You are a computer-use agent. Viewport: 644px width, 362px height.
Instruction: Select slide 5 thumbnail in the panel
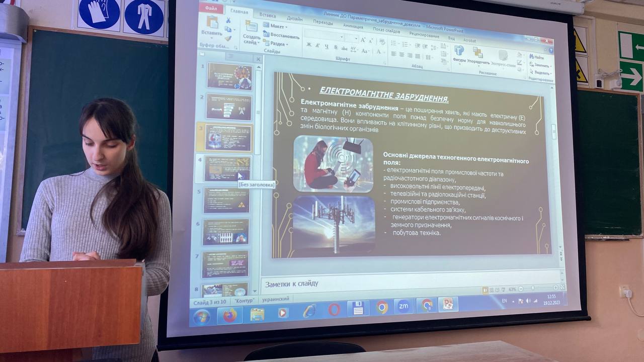click(226, 201)
